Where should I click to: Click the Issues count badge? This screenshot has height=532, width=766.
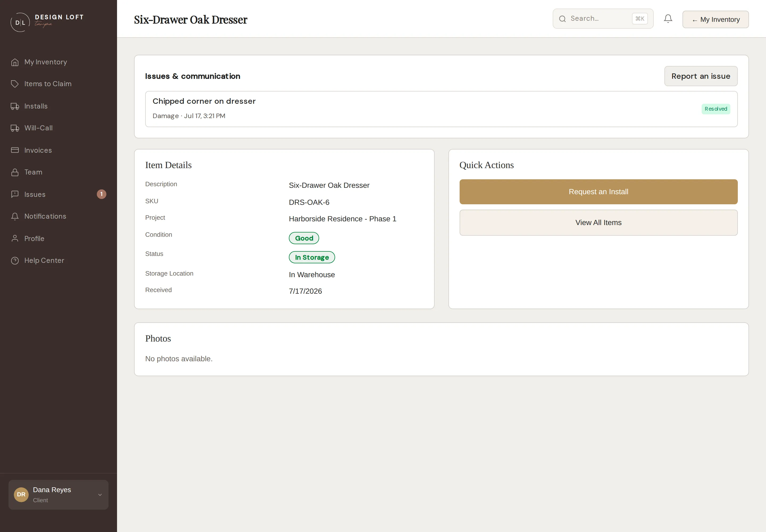pyautogui.click(x=101, y=194)
